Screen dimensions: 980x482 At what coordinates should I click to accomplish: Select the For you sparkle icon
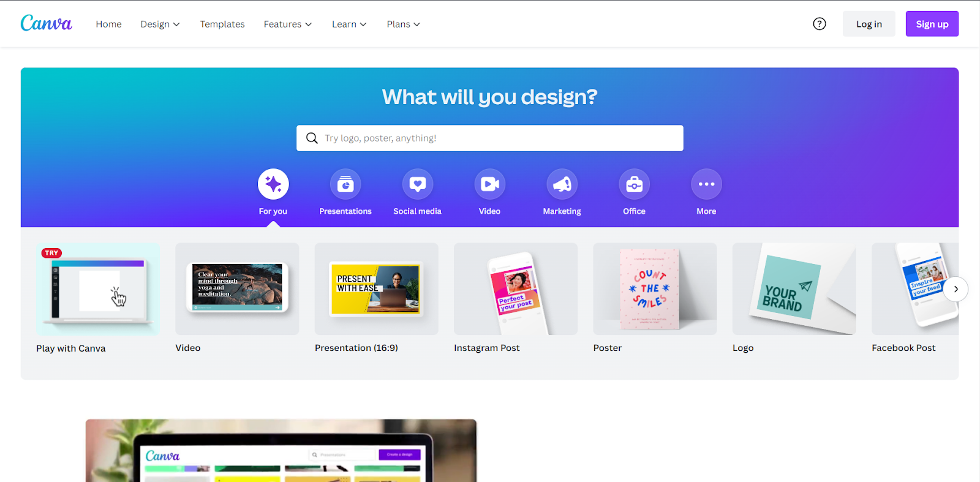pyautogui.click(x=273, y=184)
